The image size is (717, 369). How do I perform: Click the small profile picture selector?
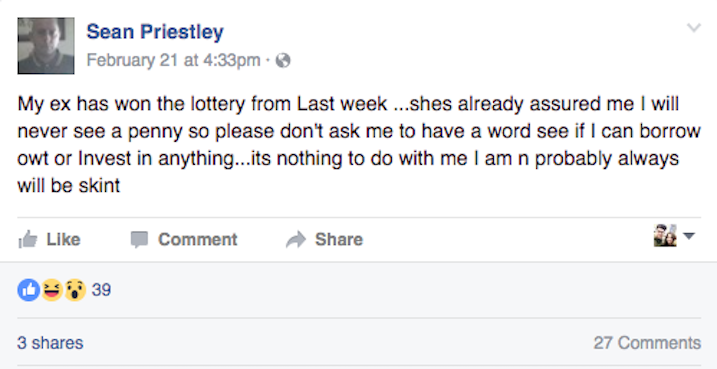pos(665,235)
